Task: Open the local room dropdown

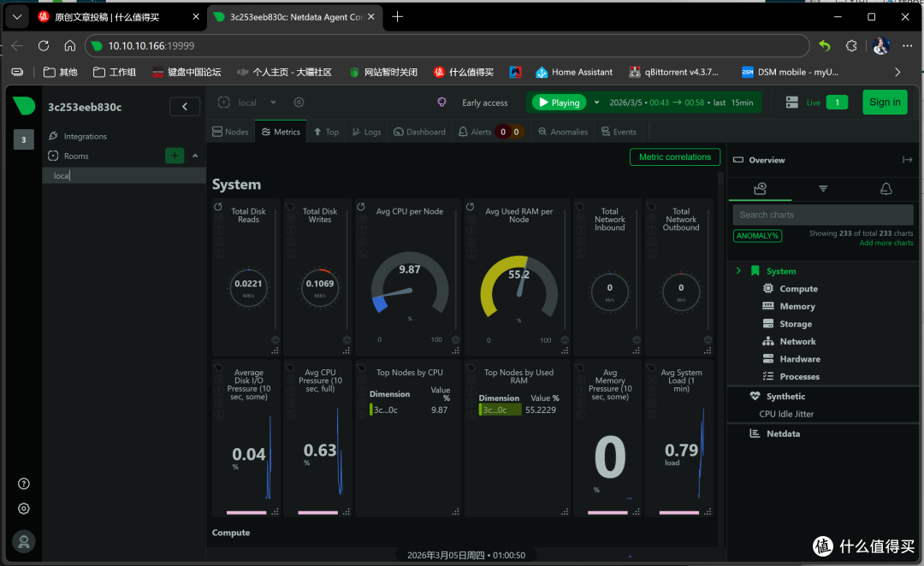Action: point(247,103)
